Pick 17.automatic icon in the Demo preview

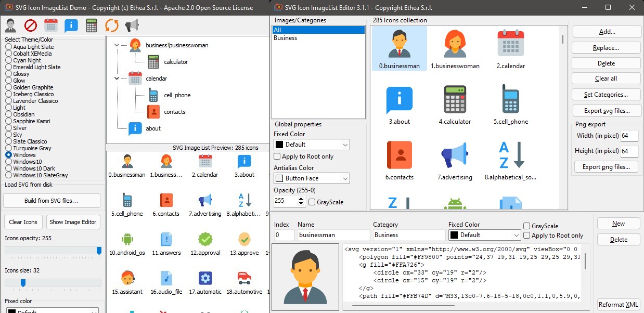pos(205,282)
